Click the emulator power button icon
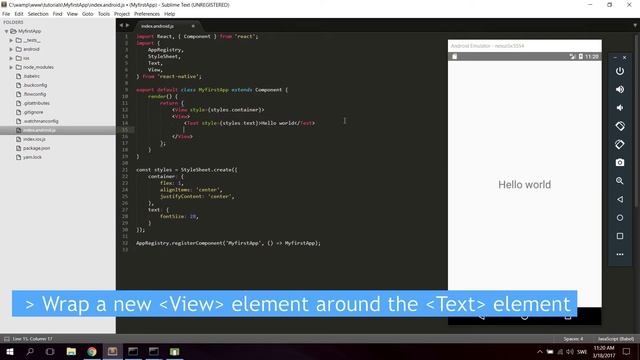640x360 pixels. click(x=620, y=71)
